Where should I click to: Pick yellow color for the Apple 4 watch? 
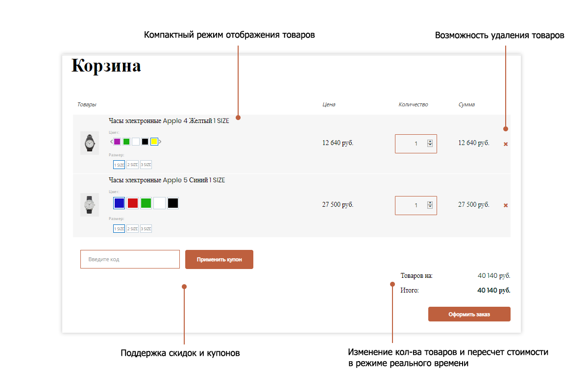point(154,142)
